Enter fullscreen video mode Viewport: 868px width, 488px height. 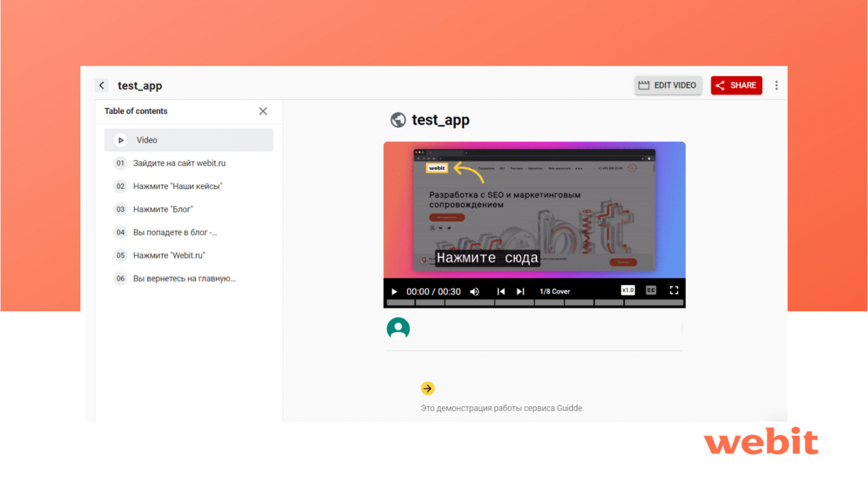point(674,290)
